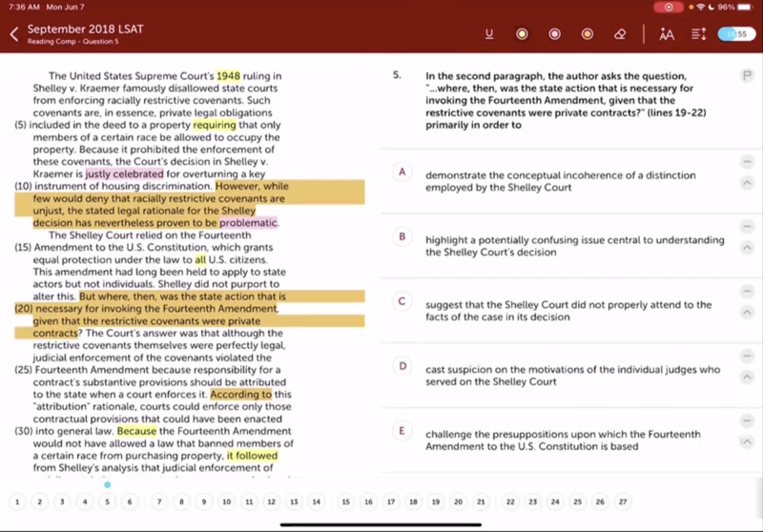Open the line spacing settings
This screenshot has height=532, width=763.
pyautogui.click(x=698, y=34)
